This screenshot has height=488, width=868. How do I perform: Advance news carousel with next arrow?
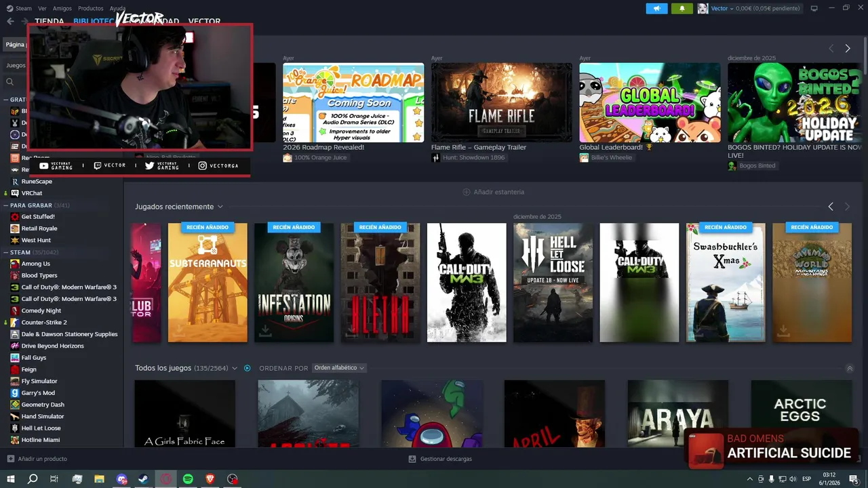[x=847, y=48]
